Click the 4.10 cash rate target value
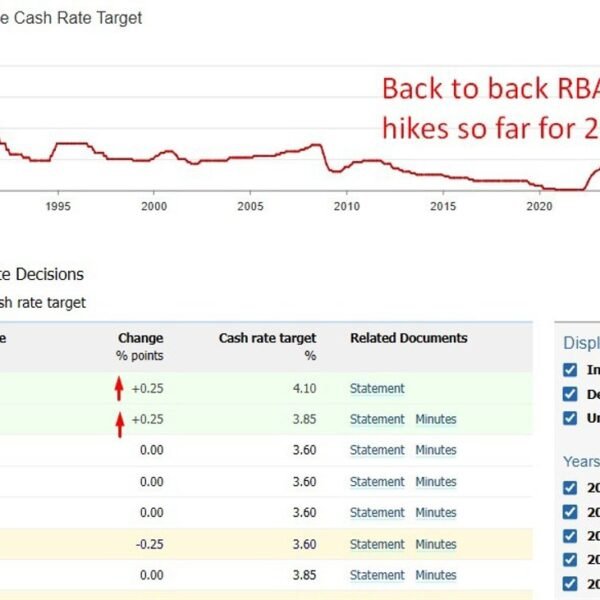The height and width of the screenshot is (600, 600). (x=305, y=388)
